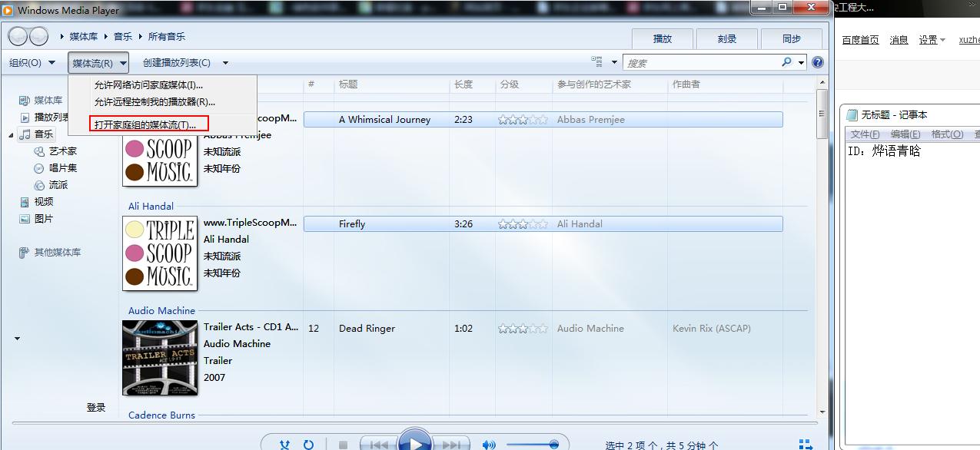Select the Music note icon in sidebar
The width and height of the screenshot is (980, 450).
point(25,134)
